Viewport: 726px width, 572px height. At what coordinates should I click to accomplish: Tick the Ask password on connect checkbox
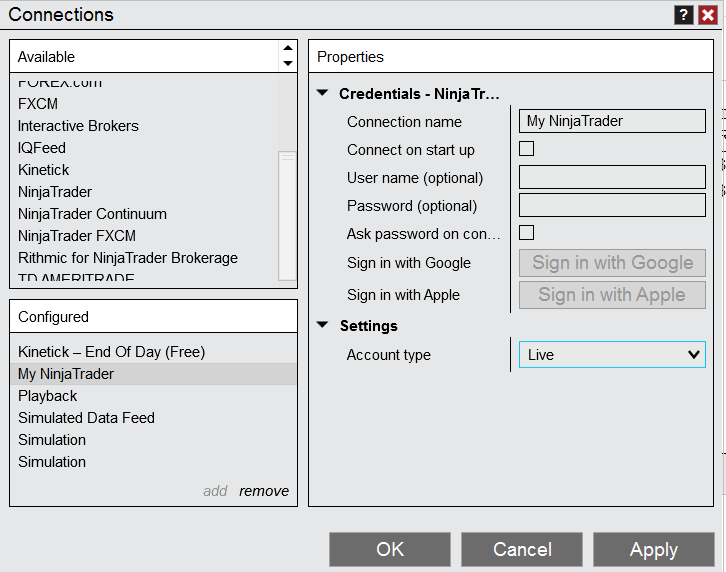coord(526,233)
